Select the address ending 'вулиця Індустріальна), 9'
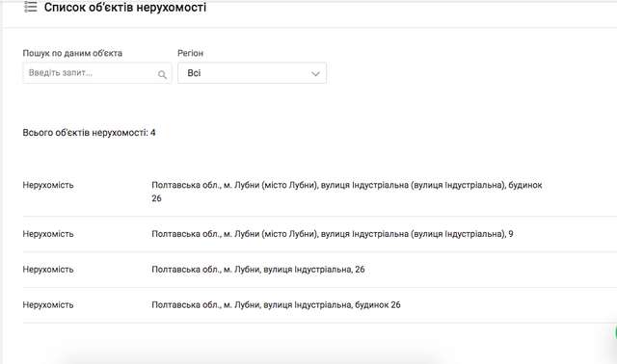 point(333,234)
